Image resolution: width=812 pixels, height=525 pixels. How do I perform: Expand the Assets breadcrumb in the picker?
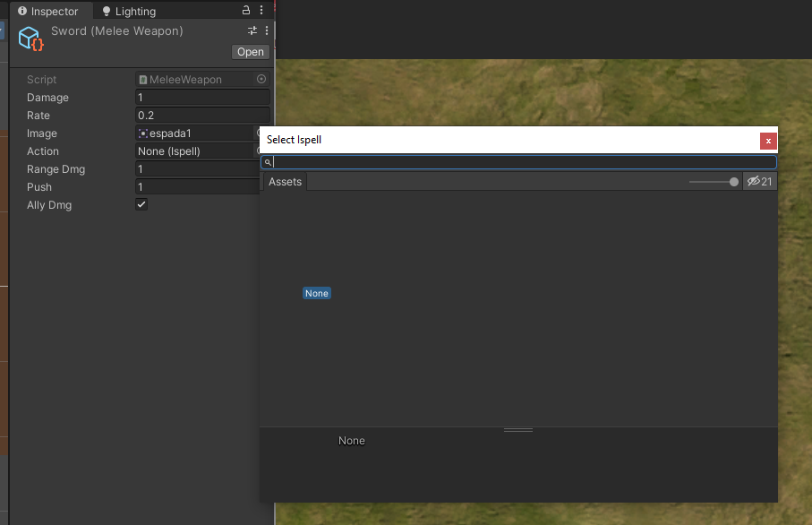pyautogui.click(x=285, y=181)
